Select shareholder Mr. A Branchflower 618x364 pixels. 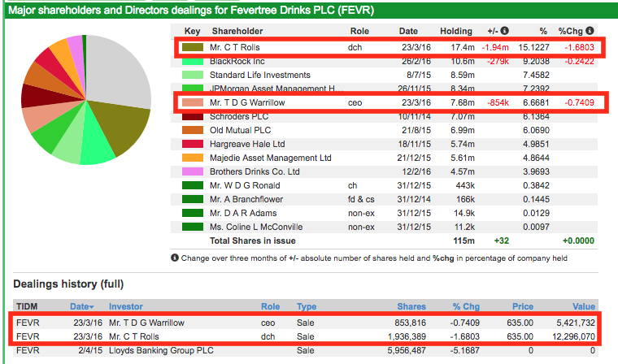(246, 199)
